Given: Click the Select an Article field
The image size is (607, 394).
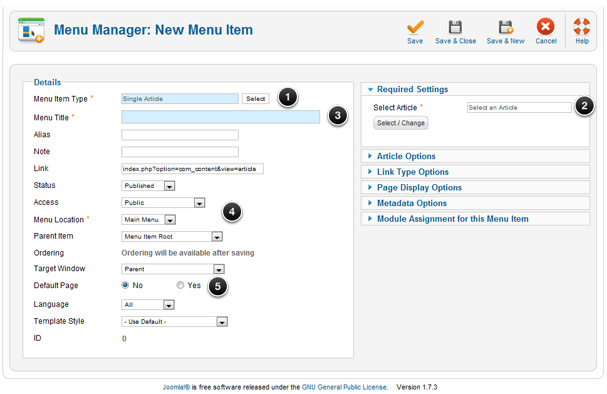Looking at the screenshot, I should coord(519,108).
